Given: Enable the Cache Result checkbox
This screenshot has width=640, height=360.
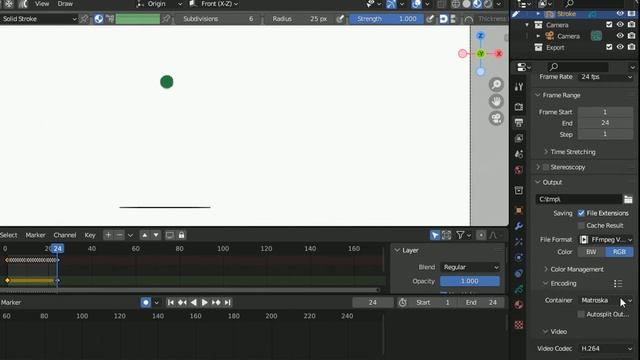Looking at the screenshot, I should [581, 225].
